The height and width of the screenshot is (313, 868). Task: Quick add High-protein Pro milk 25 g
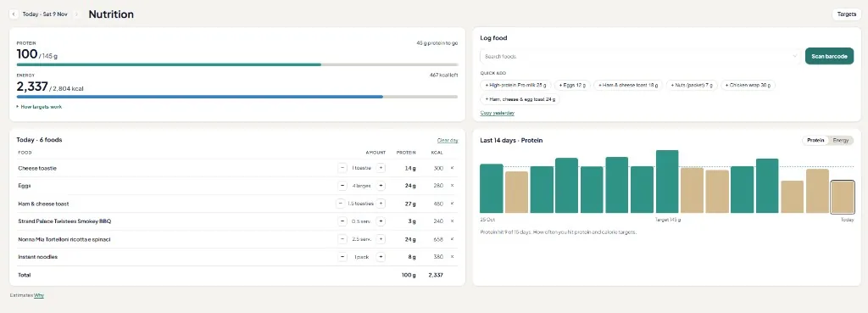point(515,86)
